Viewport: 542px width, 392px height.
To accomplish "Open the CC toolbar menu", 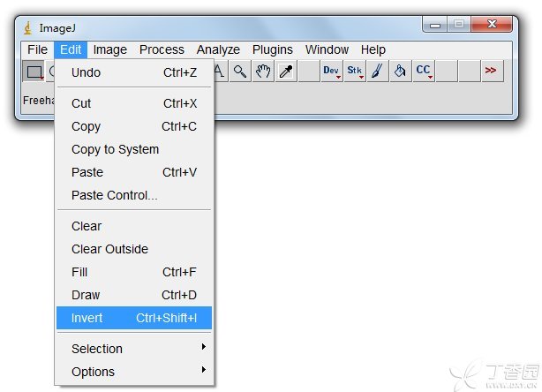I will click(424, 72).
